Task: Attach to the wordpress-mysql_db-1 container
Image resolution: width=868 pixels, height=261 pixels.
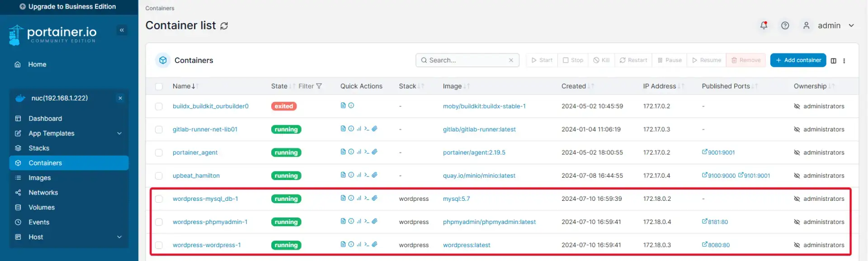Action: [375, 198]
